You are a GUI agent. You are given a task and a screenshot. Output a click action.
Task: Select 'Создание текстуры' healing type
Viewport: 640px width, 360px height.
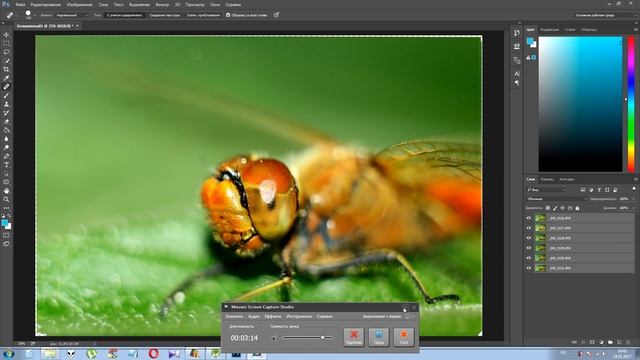(165, 15)
